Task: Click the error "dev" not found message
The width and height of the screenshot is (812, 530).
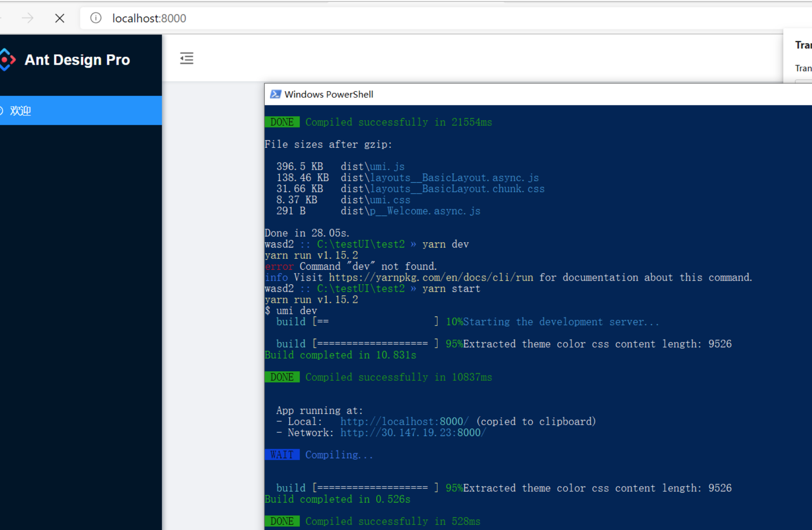Action: click(351, 266)
